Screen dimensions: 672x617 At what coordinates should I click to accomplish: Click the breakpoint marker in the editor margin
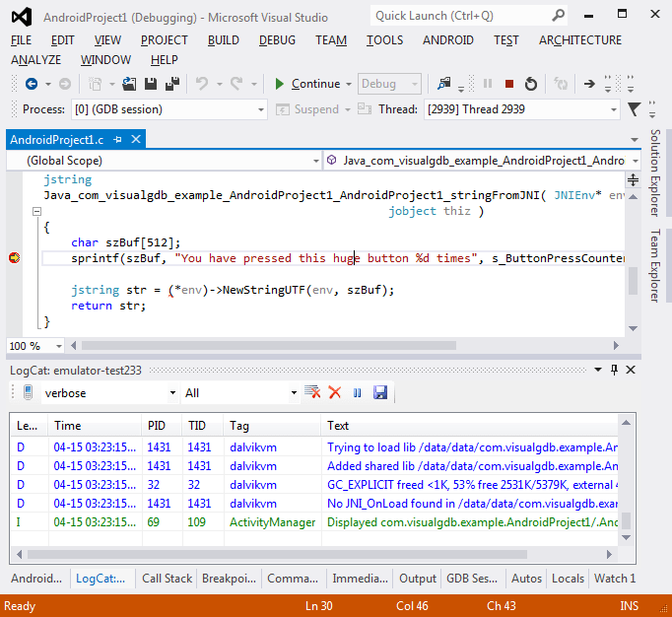coord(14,257)
